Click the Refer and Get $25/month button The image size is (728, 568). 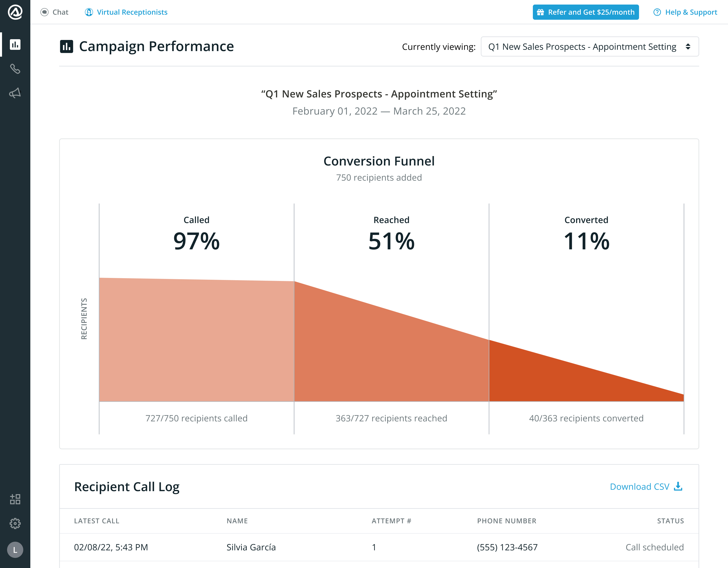(x=586, y=12)
